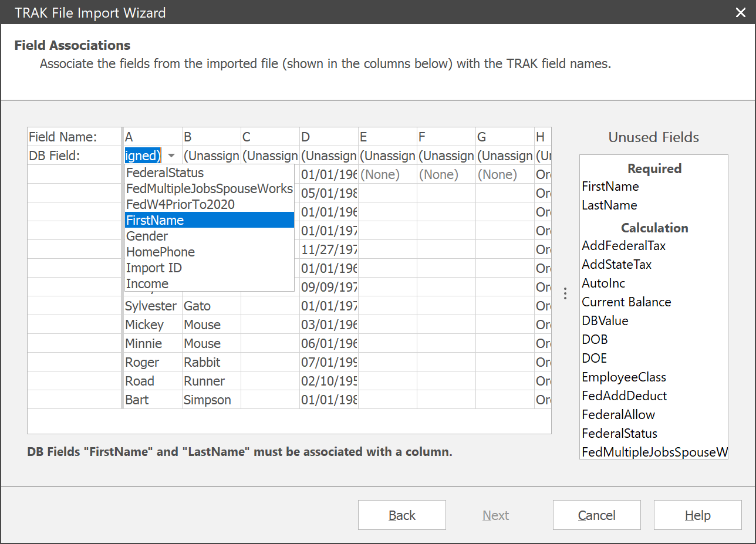Open the DB Field dropdown arrow for column A

click(x=171, y=156)
